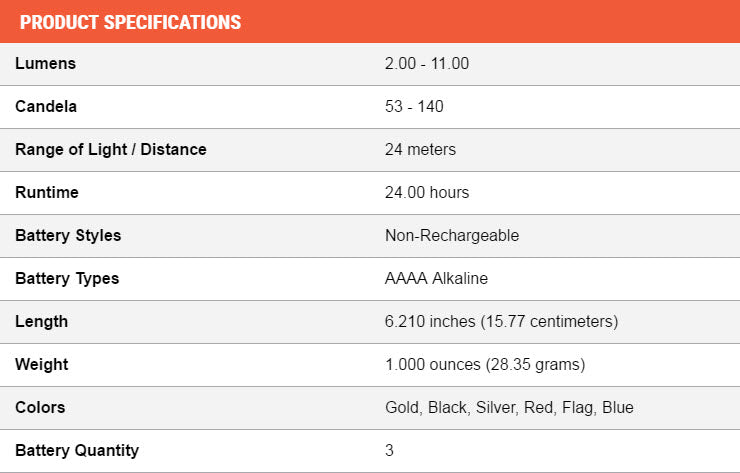Click the Product Specifications header
The image size is (740, 473).
click(x=130, y=22)
